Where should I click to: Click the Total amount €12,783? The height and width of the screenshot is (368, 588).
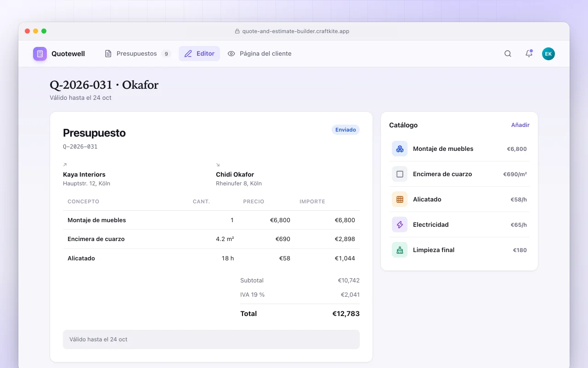point(346,314)
